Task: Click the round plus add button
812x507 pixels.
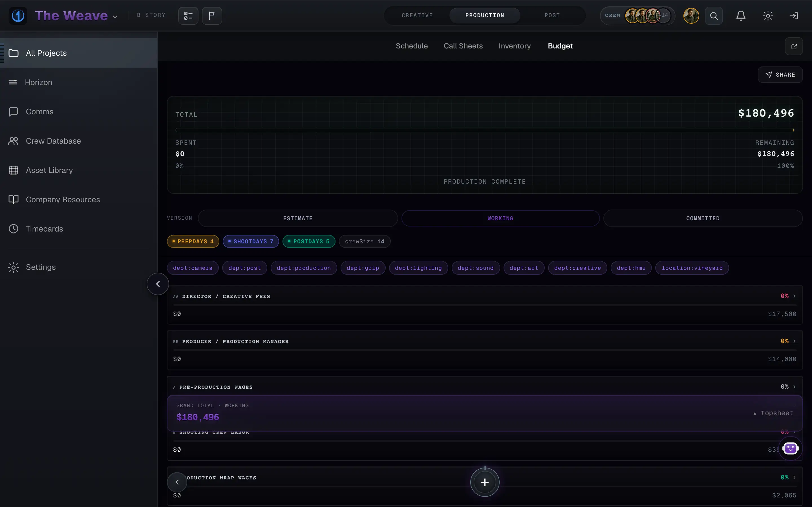Action: (484, 482)
